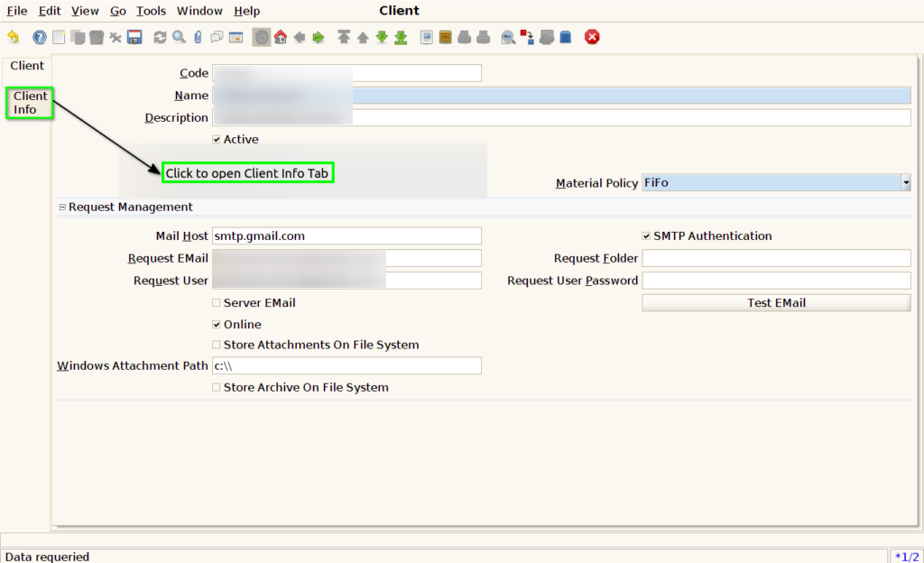924x563 pixels.
Task: Go to the menu with the Home icon
Action: click(x=281, y=37)
